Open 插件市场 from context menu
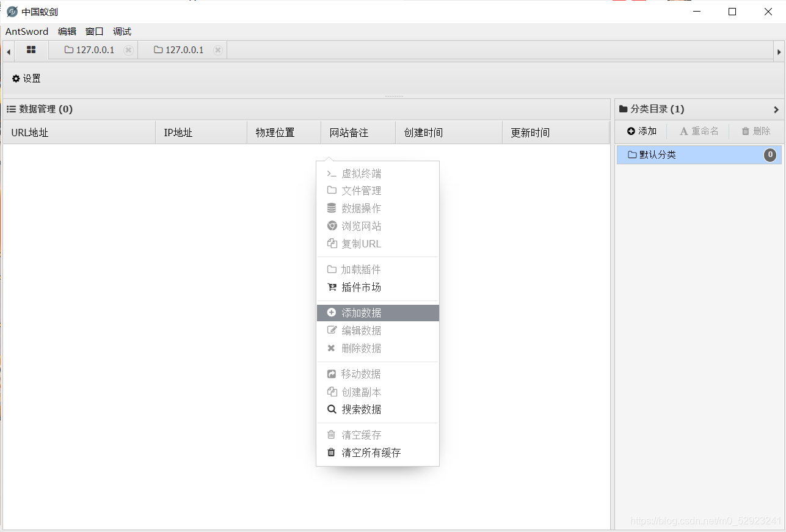 [377, 287]
